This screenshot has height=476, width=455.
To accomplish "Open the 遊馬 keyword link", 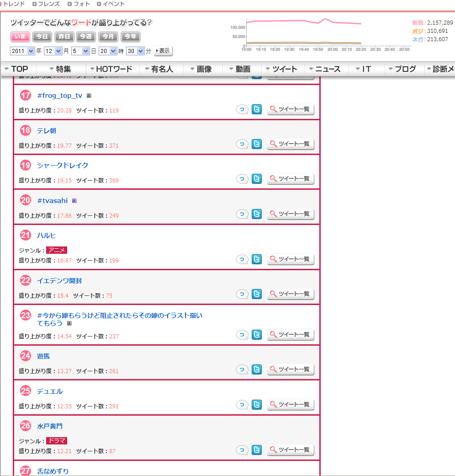I will (43, 356).
